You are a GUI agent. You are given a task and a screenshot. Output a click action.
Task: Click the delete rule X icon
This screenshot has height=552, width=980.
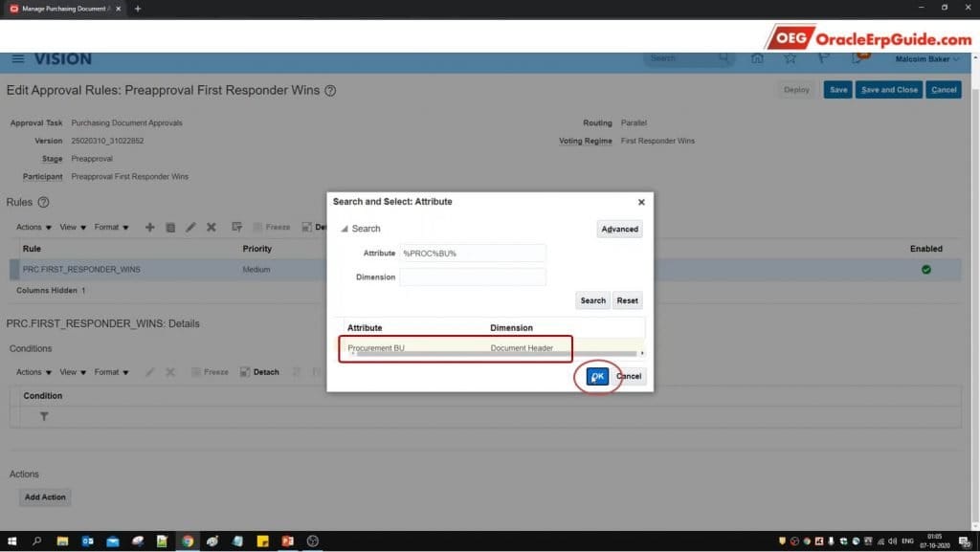coord(212,228)
